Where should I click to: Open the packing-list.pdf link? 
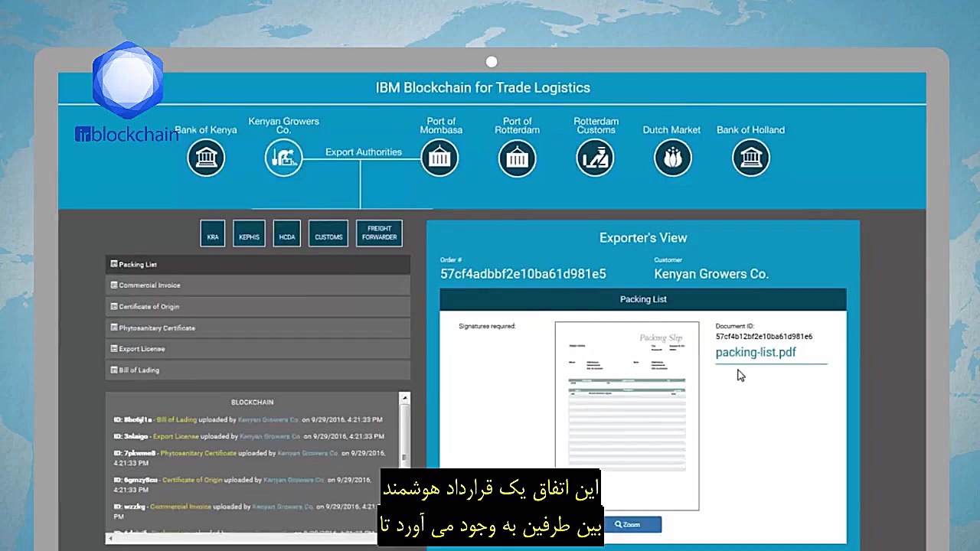tap(756, 353)
